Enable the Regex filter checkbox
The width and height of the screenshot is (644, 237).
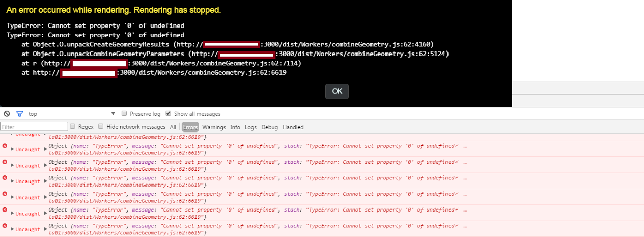[73, 126]
